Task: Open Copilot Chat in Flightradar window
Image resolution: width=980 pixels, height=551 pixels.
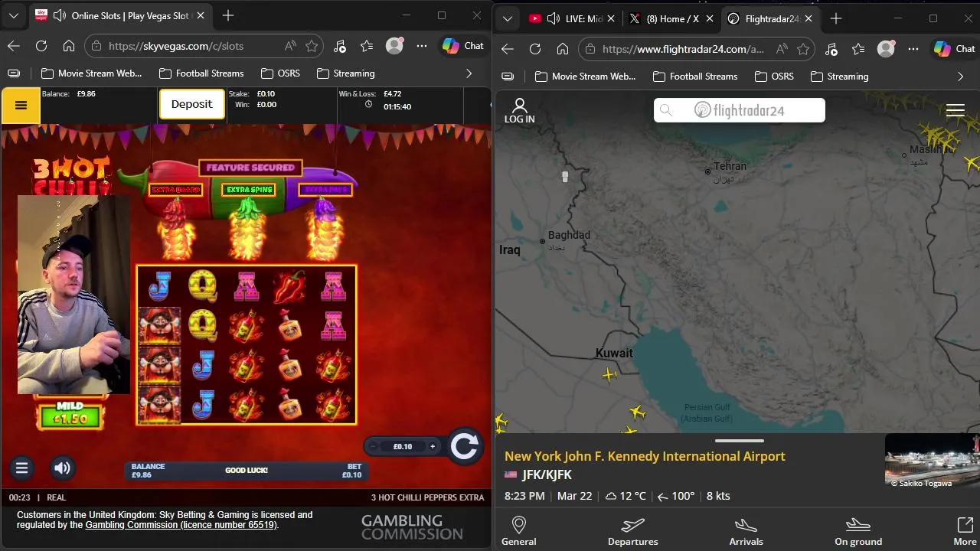Action: point(955,49)
